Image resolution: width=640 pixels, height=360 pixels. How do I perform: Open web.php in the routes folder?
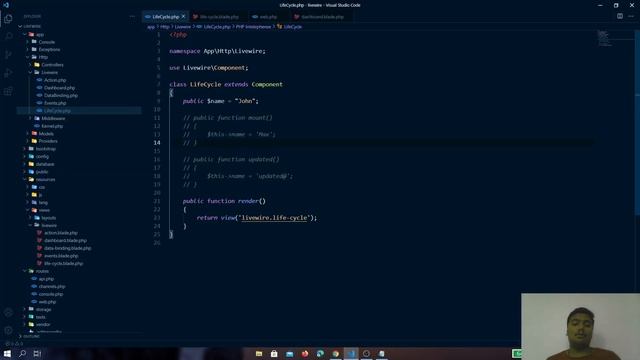click(47, 302)
